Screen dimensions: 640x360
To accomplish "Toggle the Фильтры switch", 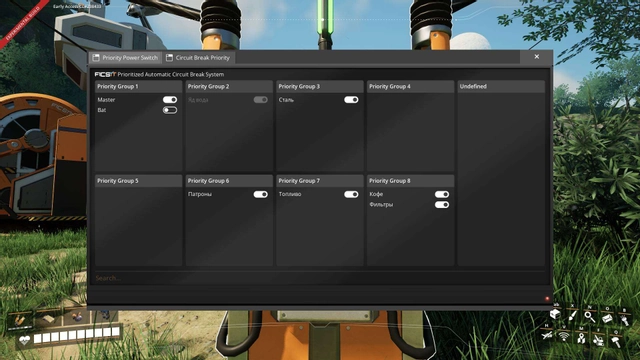I will tap(442, 204).
